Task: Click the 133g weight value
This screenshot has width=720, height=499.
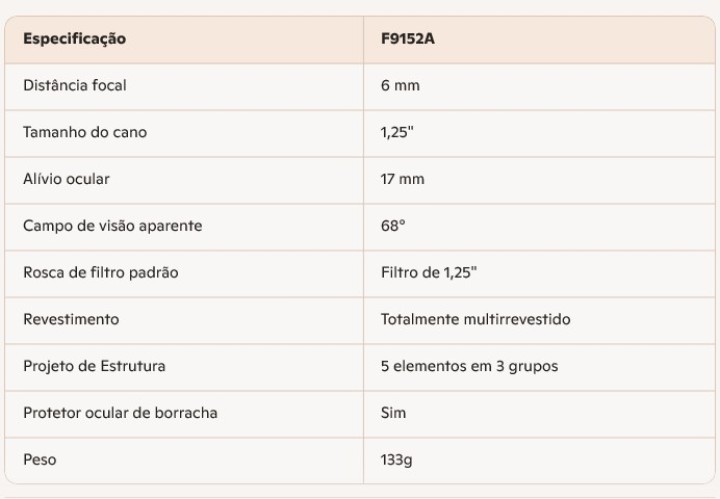Action: click(x=398, y=460)
